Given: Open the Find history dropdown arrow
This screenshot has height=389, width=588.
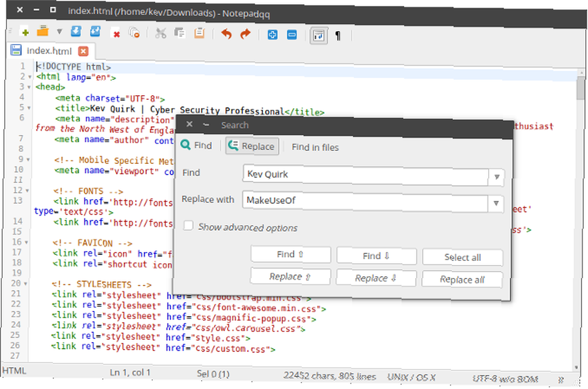Looking at the screenshot, I should click(496, 177).
